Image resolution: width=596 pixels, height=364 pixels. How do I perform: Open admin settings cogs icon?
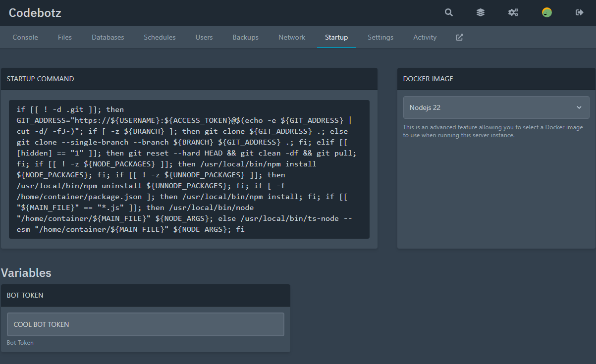point(513,13)
